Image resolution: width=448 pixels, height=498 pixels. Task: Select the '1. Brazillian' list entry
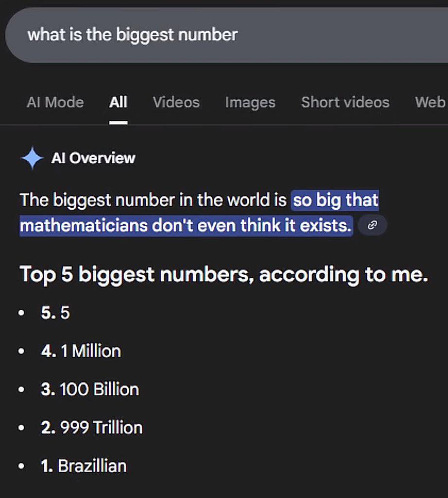(84, 465)
